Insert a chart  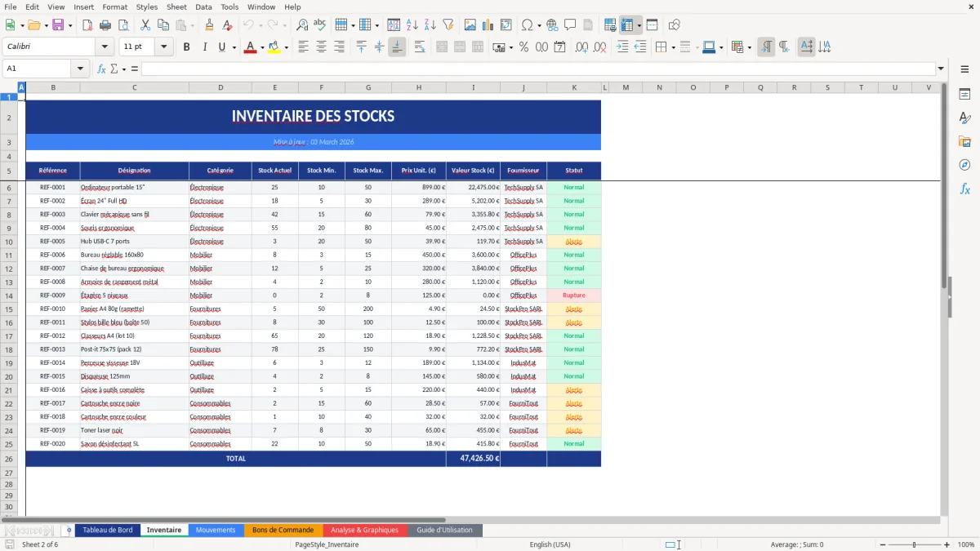pos(488,24)
